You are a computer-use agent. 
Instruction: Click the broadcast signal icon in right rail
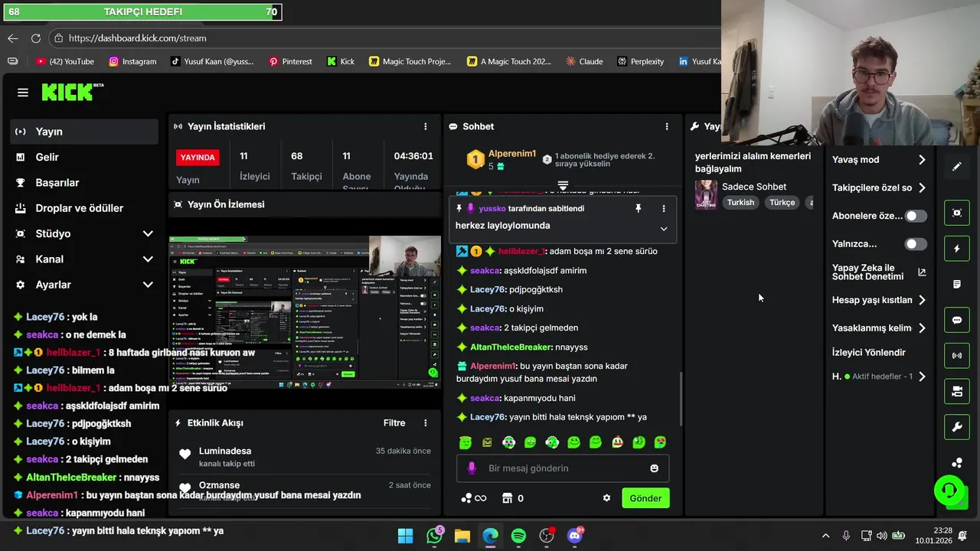coord(957,356)
